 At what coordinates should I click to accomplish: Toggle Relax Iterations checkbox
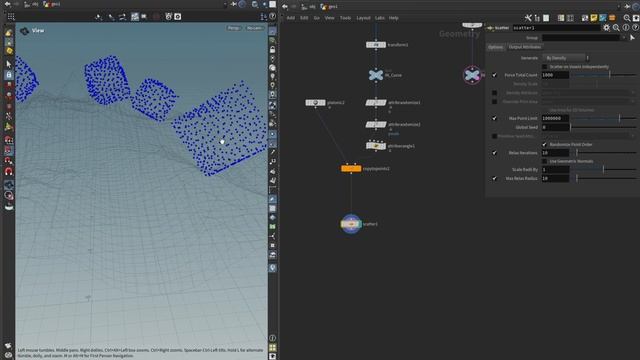coord(494,153)
